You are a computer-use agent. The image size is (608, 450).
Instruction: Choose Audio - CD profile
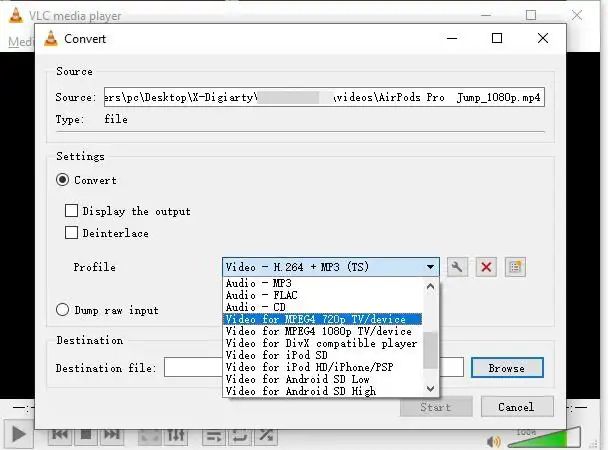[x=324, y=307]
